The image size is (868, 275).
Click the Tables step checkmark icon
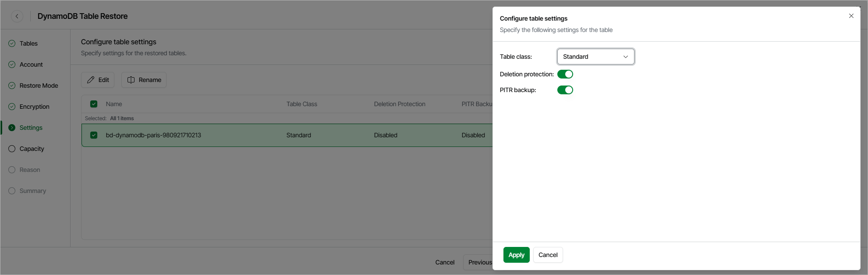pyautogui.click(x=12, y=43)
